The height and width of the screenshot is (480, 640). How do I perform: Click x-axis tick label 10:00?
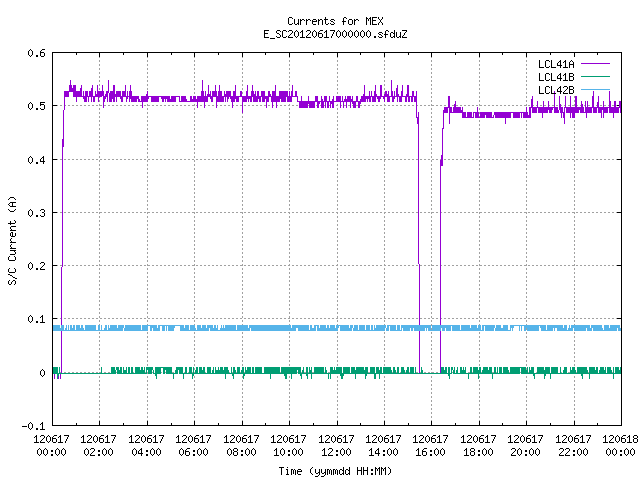[288, 452]
